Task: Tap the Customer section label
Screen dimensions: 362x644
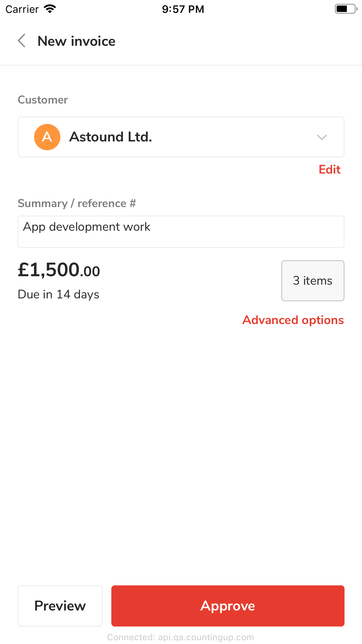Action: click(x=43, y=100)
